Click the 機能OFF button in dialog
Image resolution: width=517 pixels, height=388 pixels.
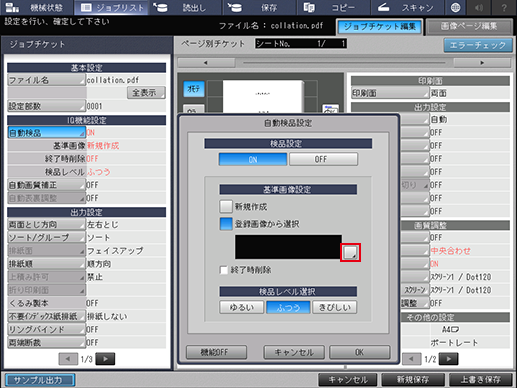[216, 352]
